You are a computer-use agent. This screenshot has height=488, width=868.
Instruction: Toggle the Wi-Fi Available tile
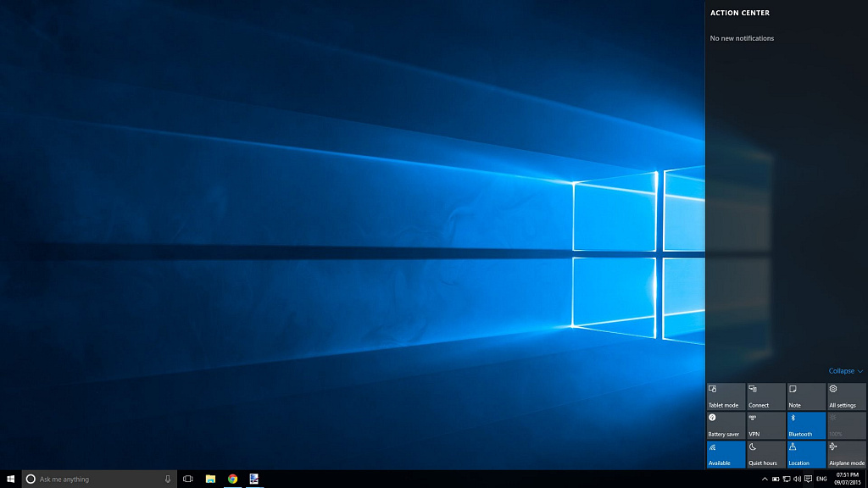(x=726, y=454)
